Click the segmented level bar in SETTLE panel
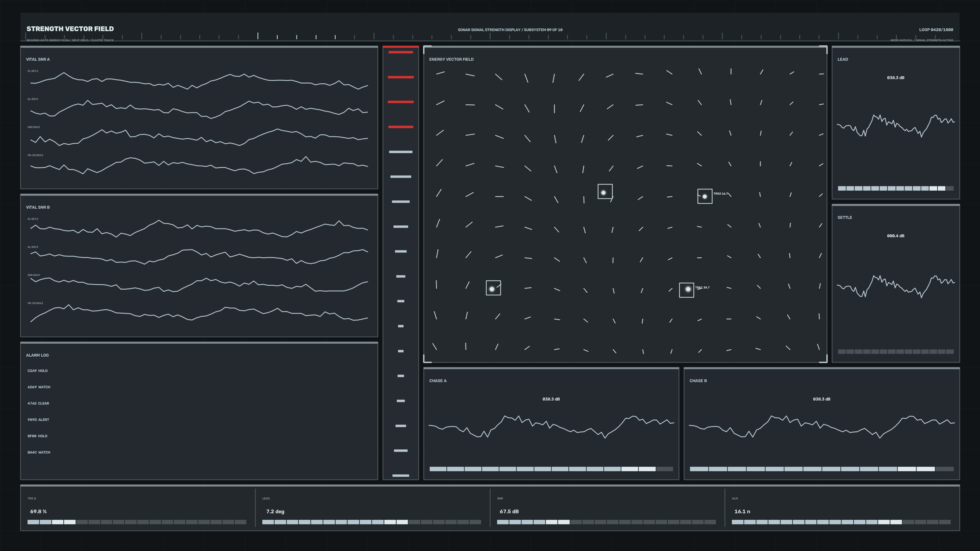980x551 pixels. (x=896, y=352)
